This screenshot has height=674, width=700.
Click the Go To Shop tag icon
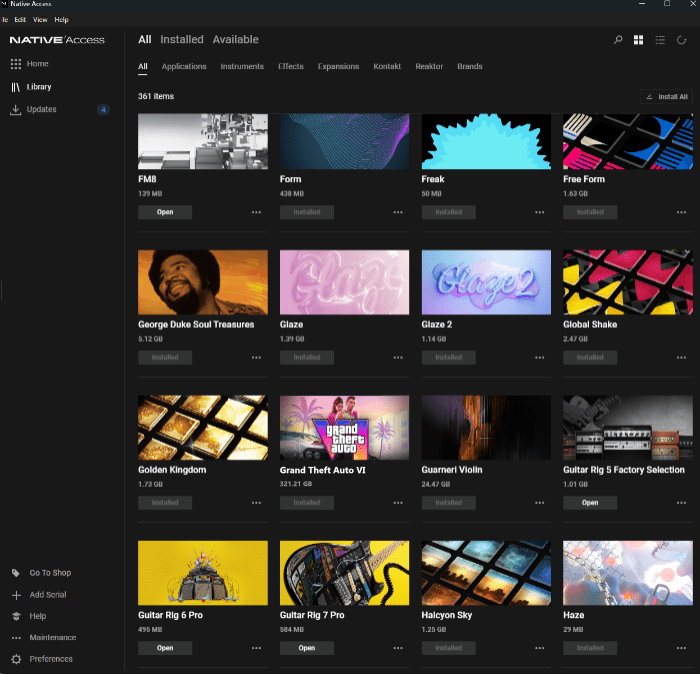[15, 573]
